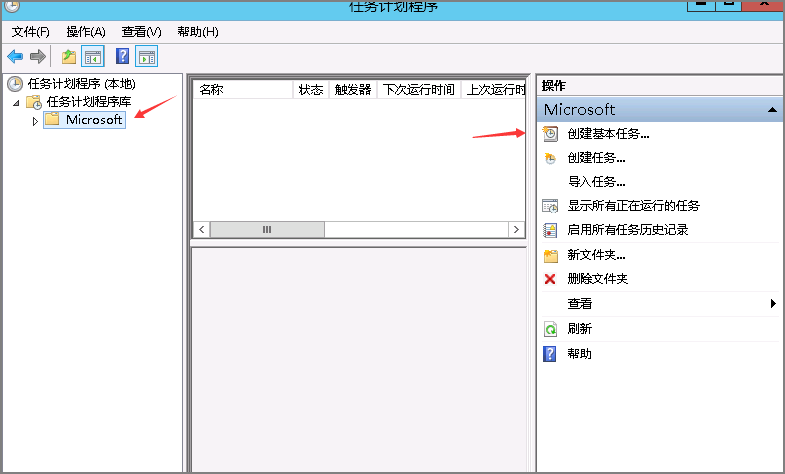Click the horizontal scrollbar left arrow
This screenshot has width=785, height=474.
[202, 230]
